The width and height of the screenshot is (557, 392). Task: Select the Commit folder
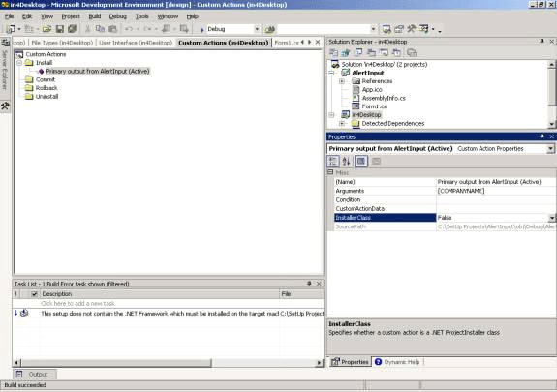[46, 79]
